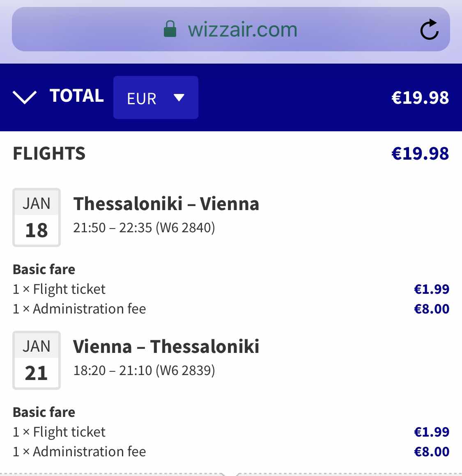Select flight time 21:50 – 22:35 (W6 2840)

point(144,228)
